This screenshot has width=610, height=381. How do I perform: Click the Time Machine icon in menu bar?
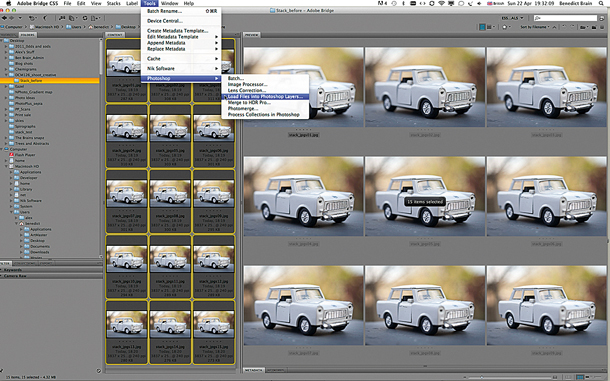tap(394, 3)
